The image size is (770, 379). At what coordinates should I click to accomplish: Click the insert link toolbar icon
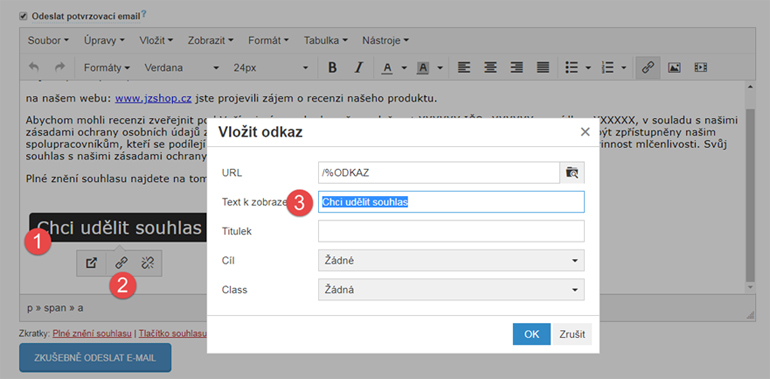pyautogui.click(x=648, y=68)
